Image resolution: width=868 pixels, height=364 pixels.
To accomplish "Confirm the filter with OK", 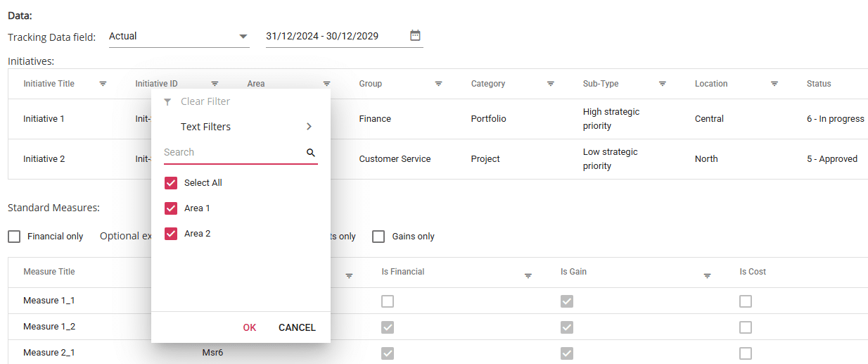I will coord(250,327).
